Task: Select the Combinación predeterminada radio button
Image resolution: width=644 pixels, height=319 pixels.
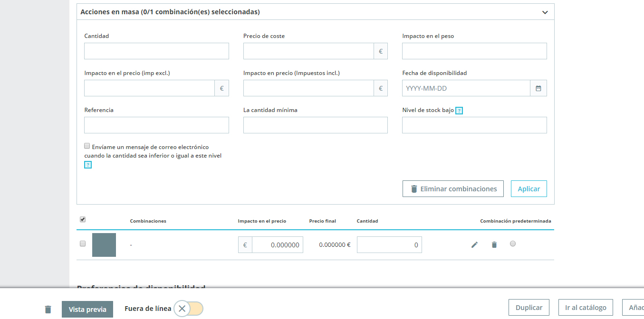Action: [512, 244]
